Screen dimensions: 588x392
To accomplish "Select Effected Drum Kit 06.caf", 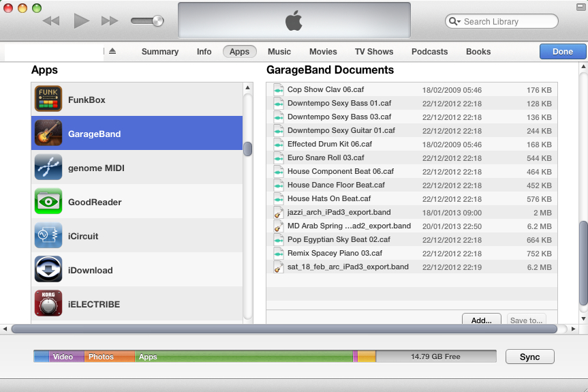I will (412, 144).
